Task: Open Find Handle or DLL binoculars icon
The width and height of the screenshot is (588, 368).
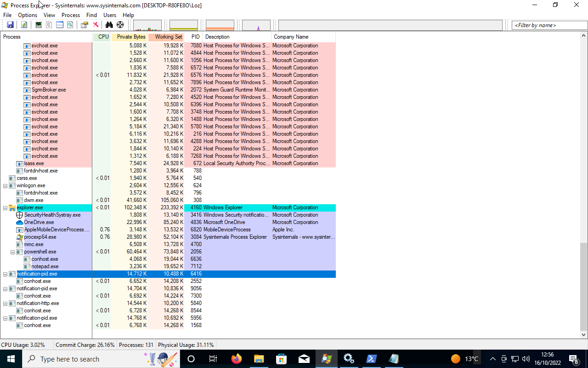Action: 108,24
